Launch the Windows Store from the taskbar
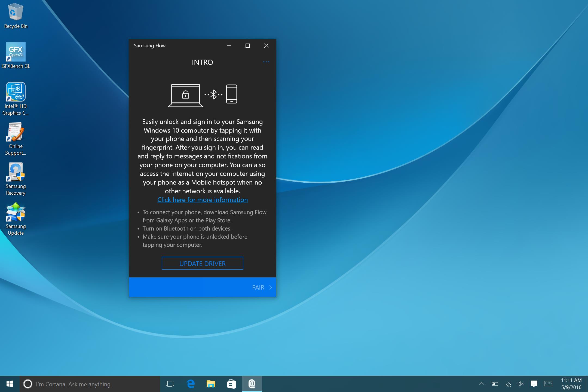588x392 pixels. point(231,384)
